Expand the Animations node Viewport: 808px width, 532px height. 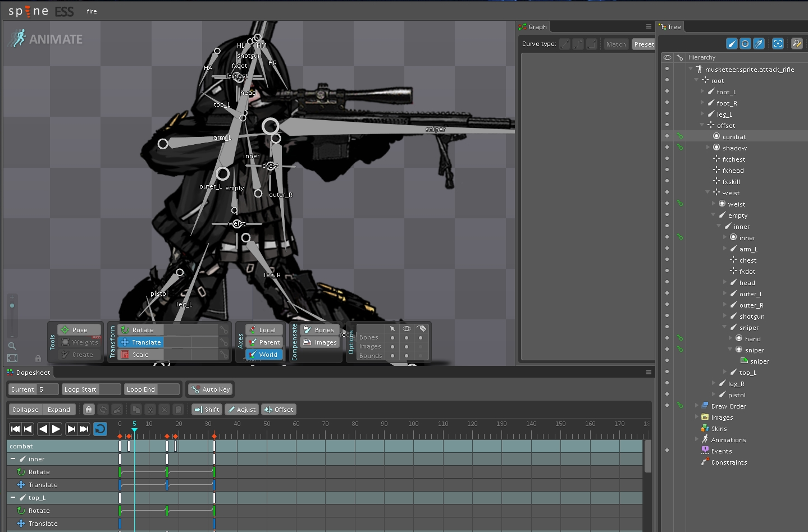[696, 439]
